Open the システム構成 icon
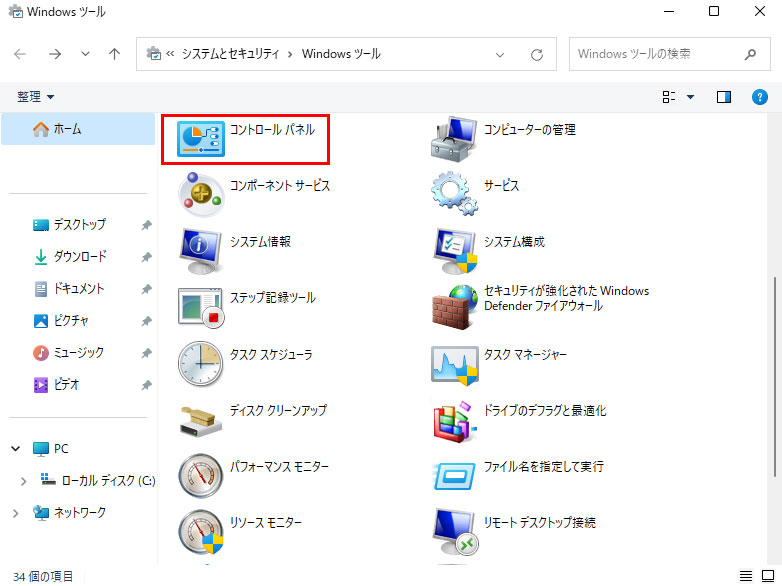782x586 pixels. [454, 251]
